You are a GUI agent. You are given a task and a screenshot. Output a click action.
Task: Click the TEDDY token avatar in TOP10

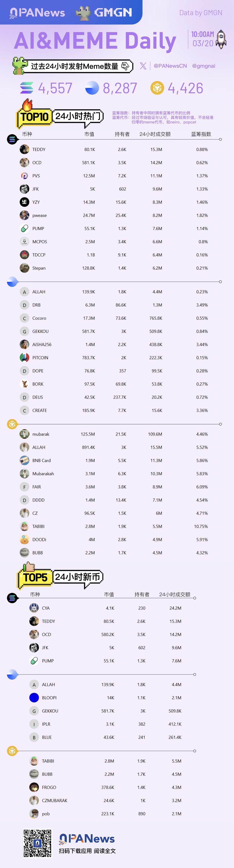click(x=24, y=149)
